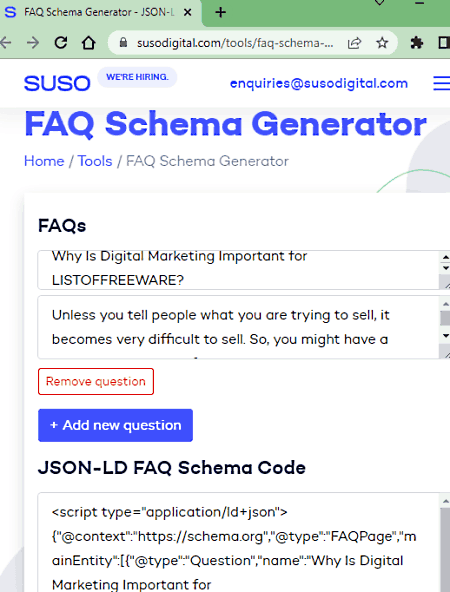Image resolution: width=450 pixels, height=592 pixels.
Task: Go to browser home page icon
Action: pos(89,43)
